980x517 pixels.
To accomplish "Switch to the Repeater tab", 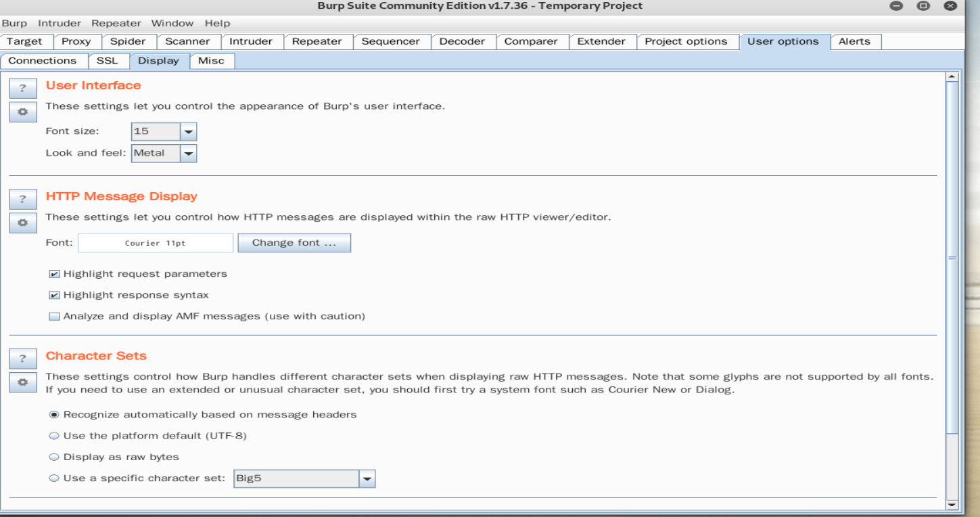I will pos(317,41).
